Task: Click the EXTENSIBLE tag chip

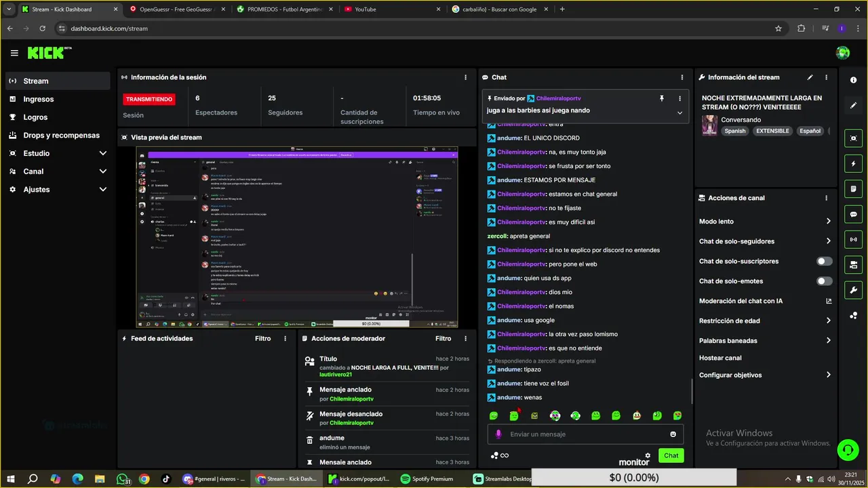Action: point(773,131)
